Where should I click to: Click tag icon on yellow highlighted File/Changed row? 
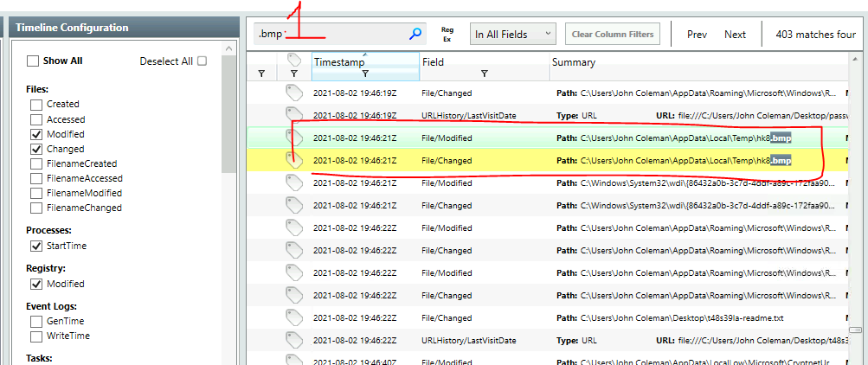[x=295, y=159]
